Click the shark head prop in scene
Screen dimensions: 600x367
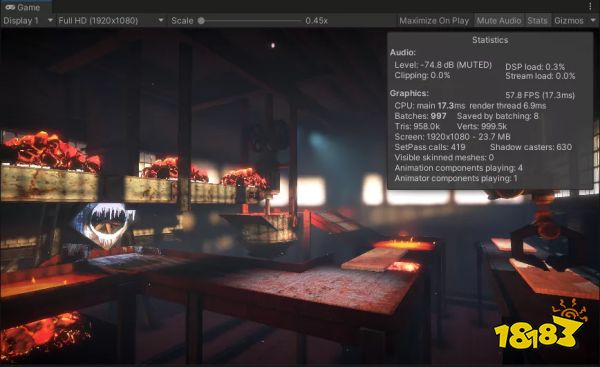pos(103,224)
